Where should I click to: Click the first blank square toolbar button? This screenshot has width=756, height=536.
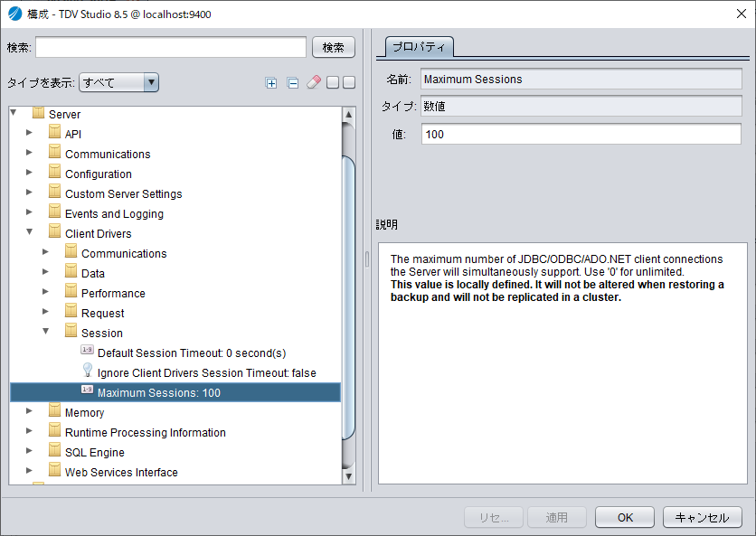coord(333,82)
